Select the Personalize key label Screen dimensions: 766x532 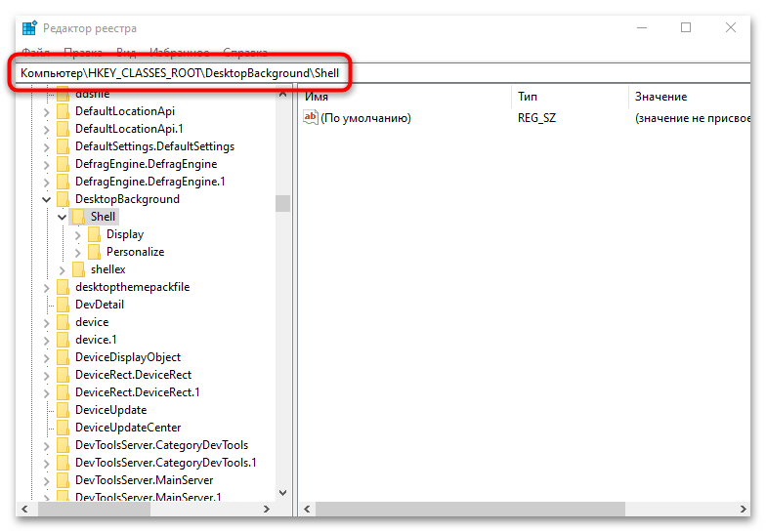click(x=135, y=252)
